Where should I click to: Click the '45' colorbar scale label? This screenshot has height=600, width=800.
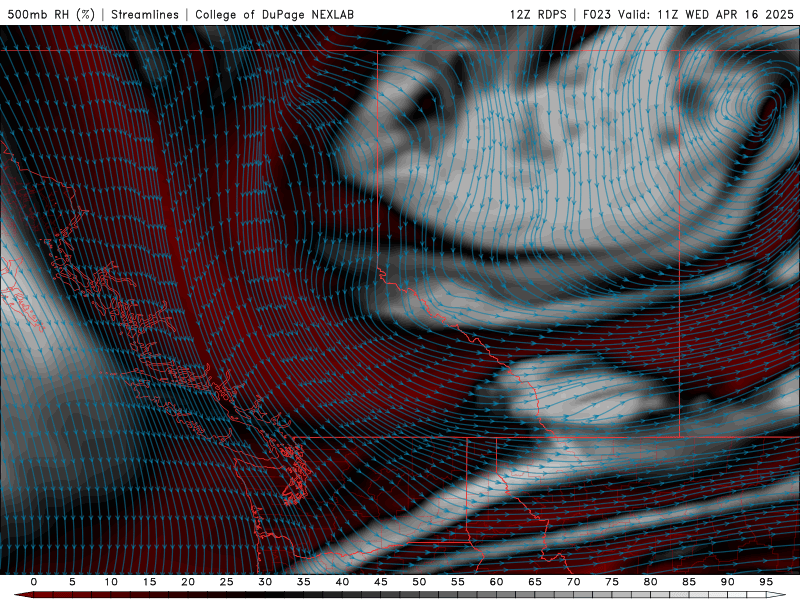(x=381, y=582)
